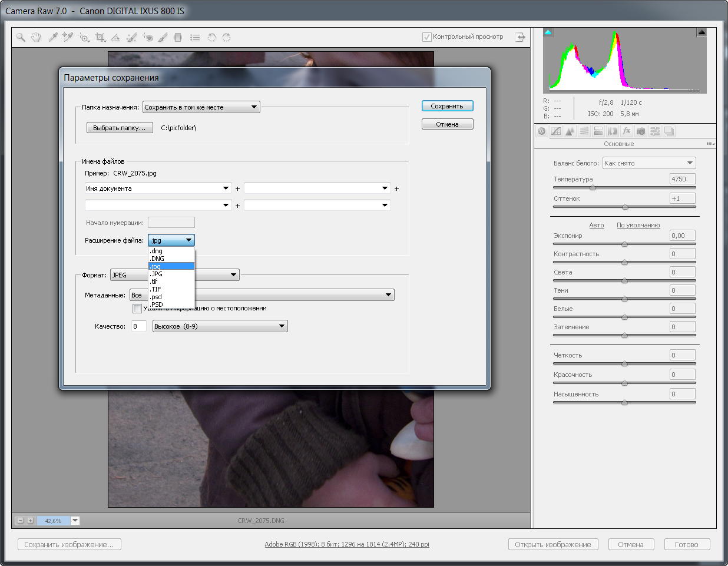Toggle full screen mode icon
The width and height of the screenshot is (728, 566).
[520, 37]
